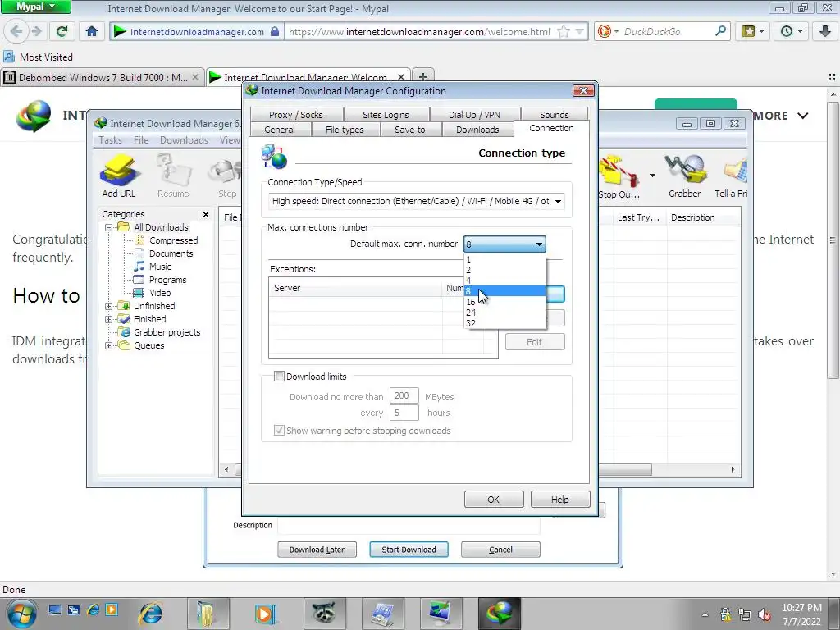Click Cancel in the download dialog

(500, 550)
